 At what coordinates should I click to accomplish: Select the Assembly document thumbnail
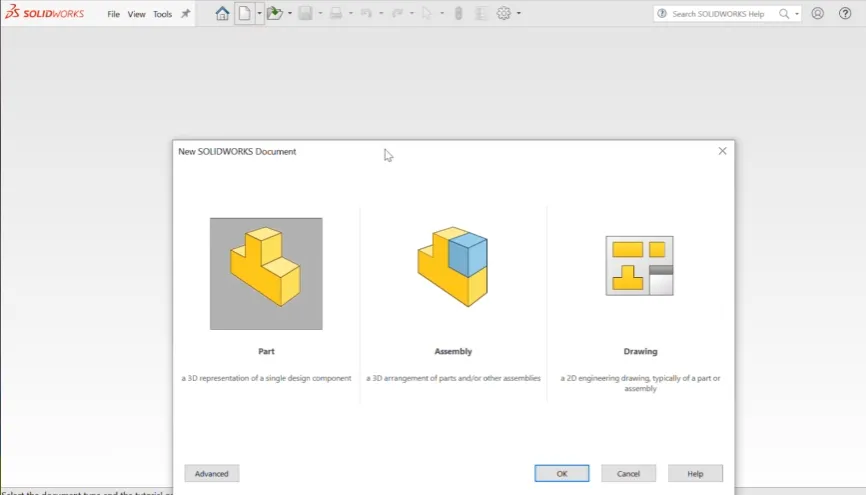[453, 266]
